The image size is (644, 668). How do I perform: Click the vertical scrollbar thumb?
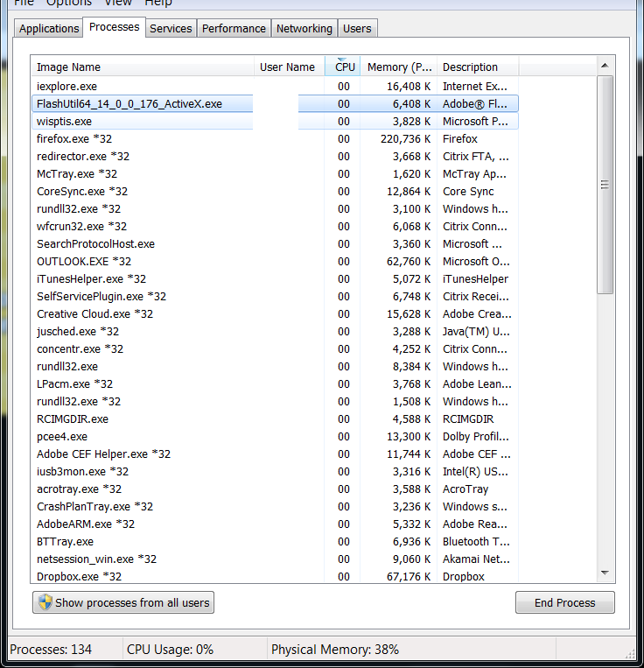click(x=605, y=185)
